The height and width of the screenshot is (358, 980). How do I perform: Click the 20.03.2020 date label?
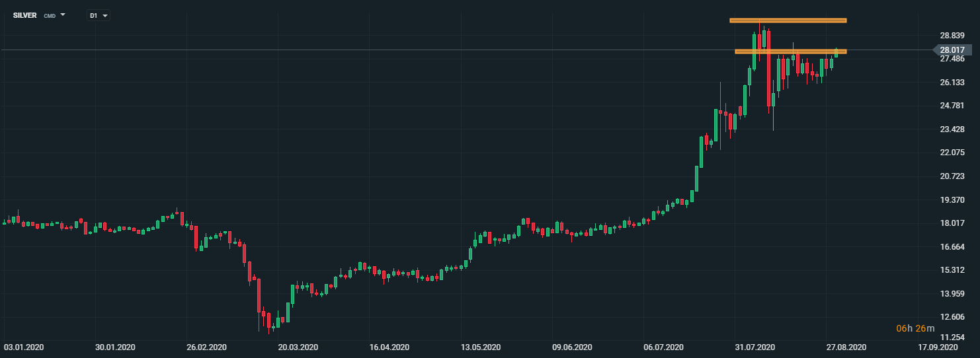tap(298, 347)
